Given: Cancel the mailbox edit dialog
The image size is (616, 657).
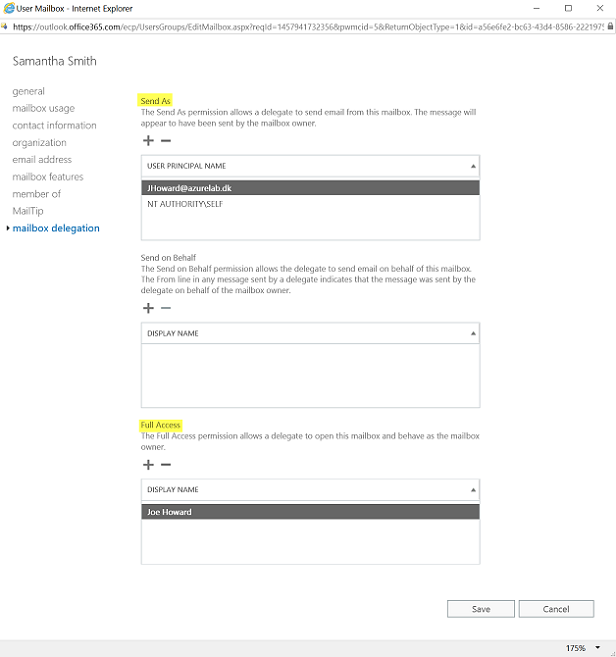Looking at the screenshot, I should [556, 609].
